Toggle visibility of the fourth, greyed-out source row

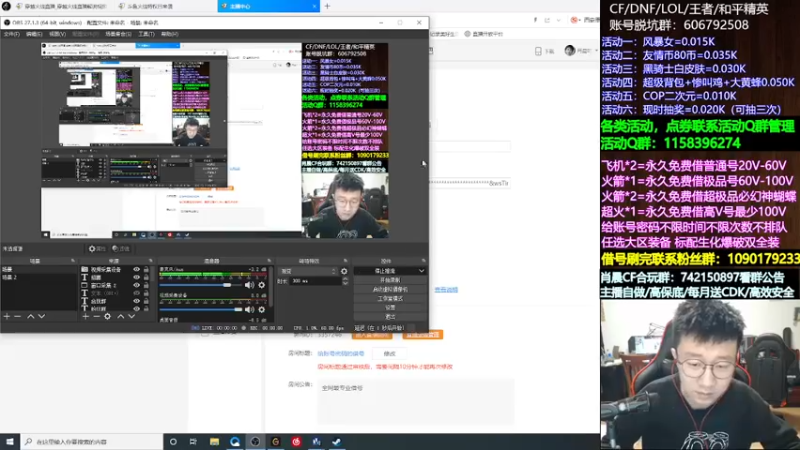(136, 293)
